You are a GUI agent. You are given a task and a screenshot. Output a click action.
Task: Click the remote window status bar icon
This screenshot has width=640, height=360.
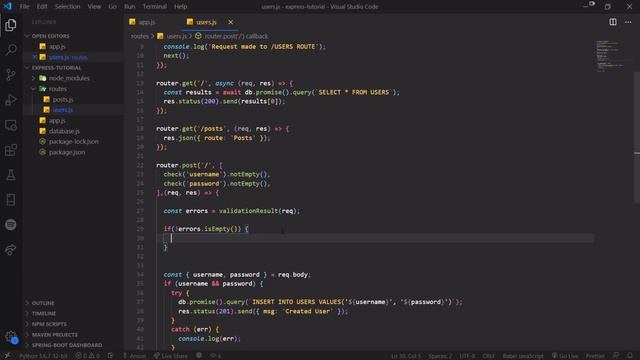click(8, 356)
